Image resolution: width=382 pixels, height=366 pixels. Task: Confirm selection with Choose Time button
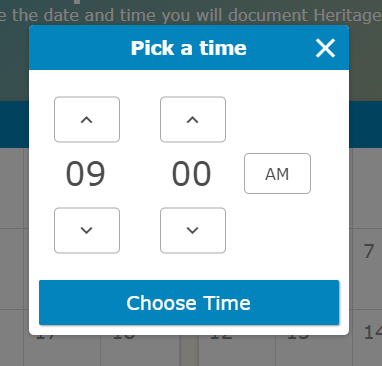click(189, 303)
